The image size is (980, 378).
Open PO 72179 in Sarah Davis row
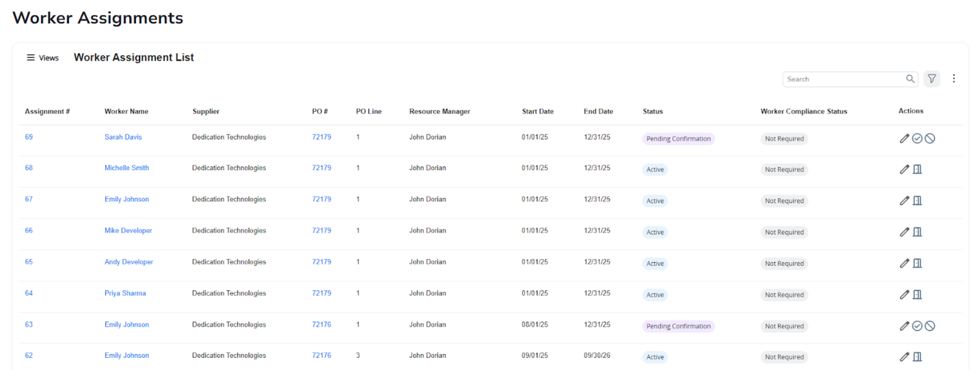tap(322, 137)
